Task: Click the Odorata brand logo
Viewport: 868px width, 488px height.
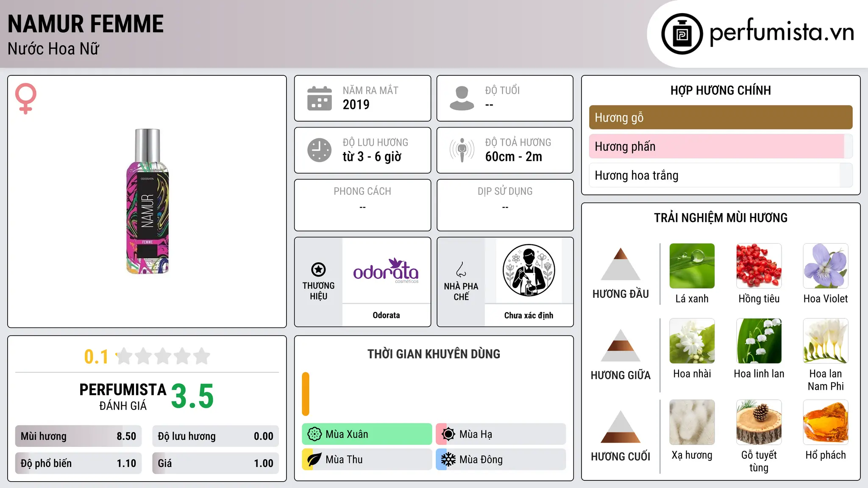Action: click(x=386, y=270)
